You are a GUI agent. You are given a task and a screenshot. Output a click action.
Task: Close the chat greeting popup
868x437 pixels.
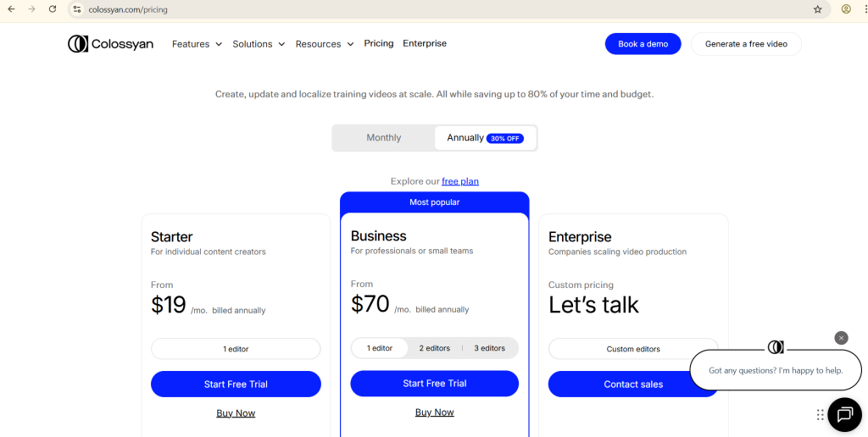[841, 338]
